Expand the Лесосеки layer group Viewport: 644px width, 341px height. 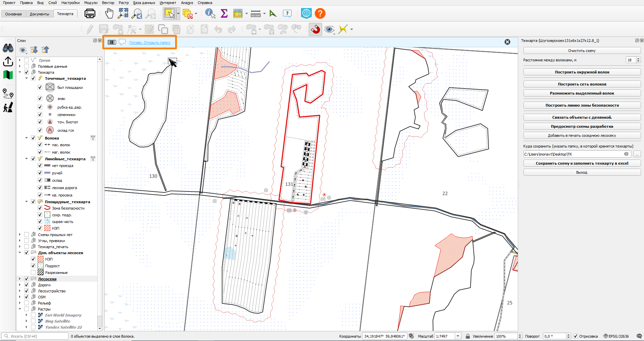(20, 279)
